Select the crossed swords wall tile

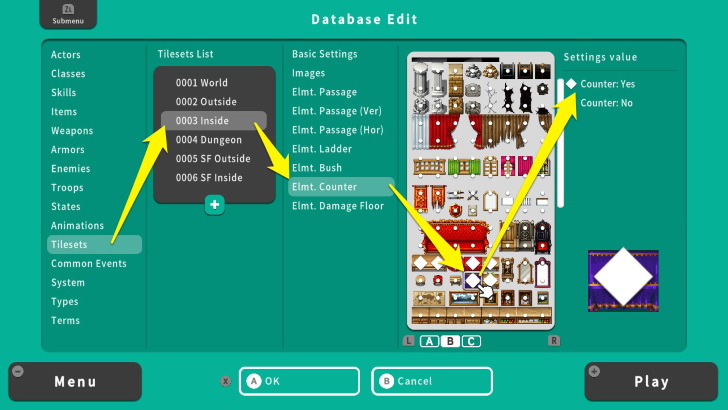tap(473, 195)
